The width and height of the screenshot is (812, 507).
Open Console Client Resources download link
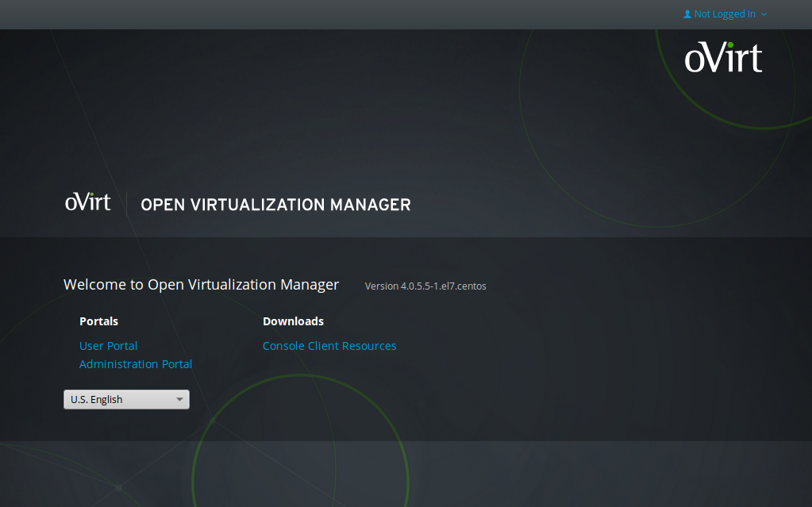329,345
